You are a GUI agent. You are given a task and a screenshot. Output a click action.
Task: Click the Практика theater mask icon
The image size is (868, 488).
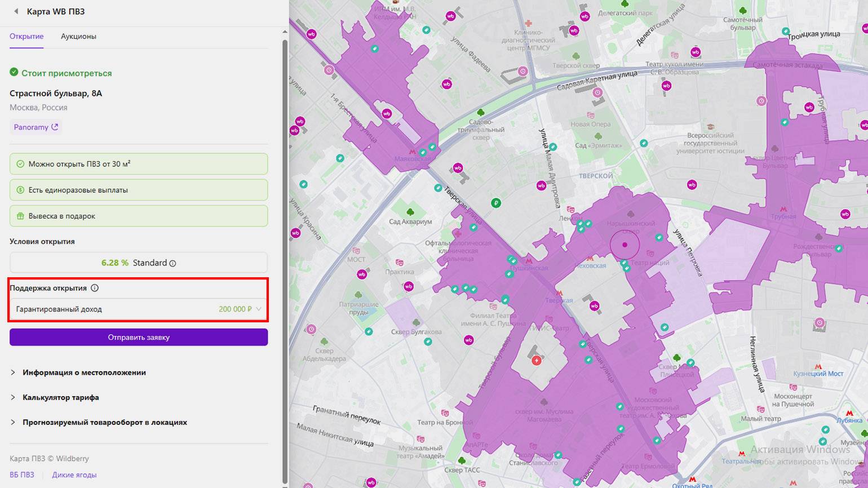coord(400,263)
